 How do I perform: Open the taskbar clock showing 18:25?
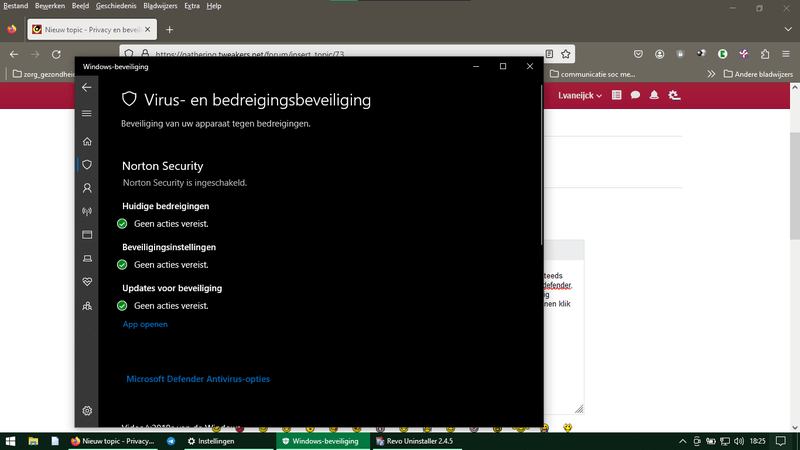[758, 441]
